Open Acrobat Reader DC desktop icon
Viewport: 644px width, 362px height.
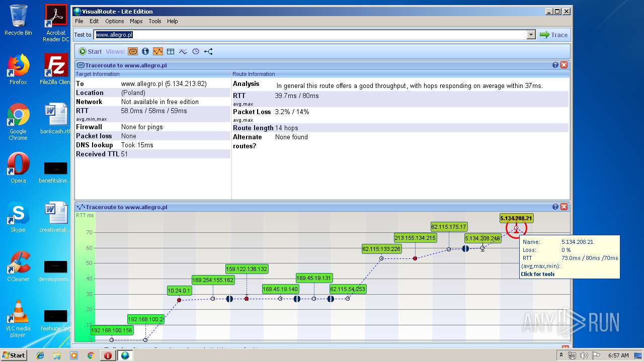tap(56, 23)
